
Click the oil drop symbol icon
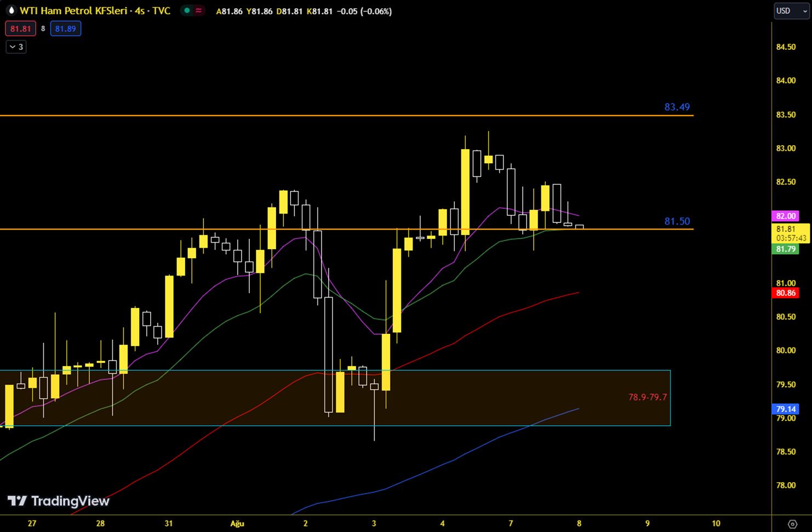tap(11, 10)
